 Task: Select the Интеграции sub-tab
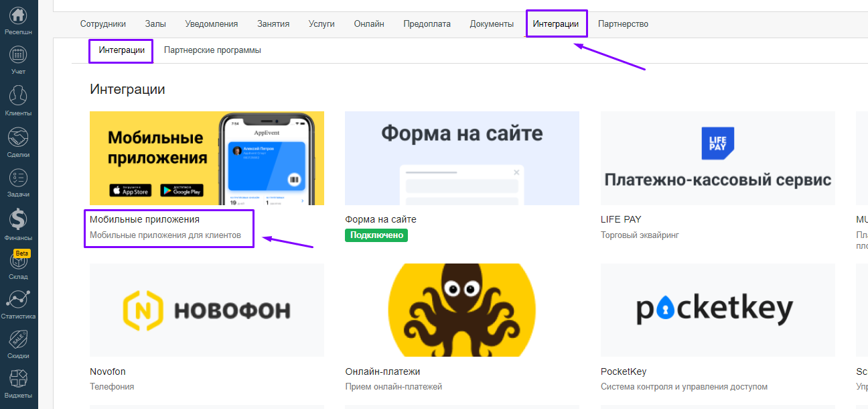pos(121,50)
